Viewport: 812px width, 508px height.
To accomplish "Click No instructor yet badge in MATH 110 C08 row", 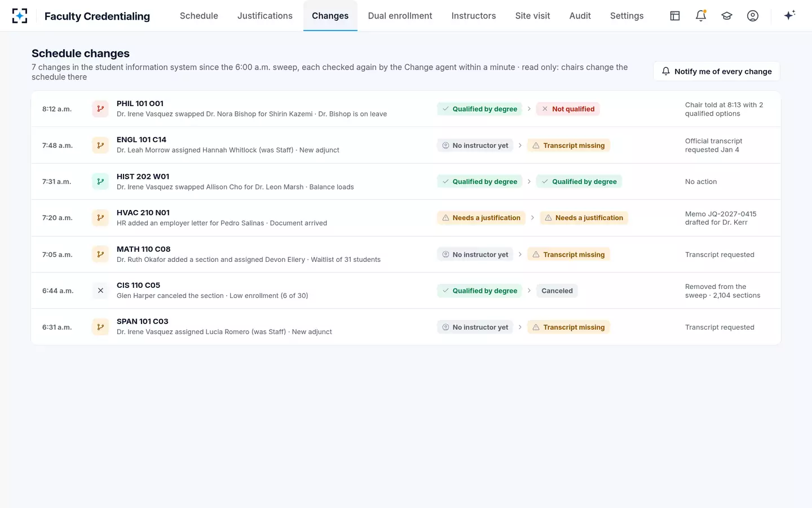I will coord(475,255).
